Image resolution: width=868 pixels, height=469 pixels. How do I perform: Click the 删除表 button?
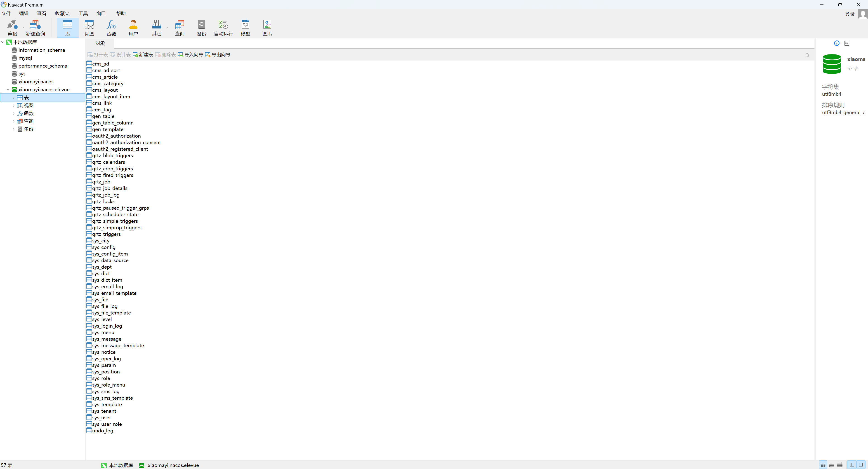[165, 54]
